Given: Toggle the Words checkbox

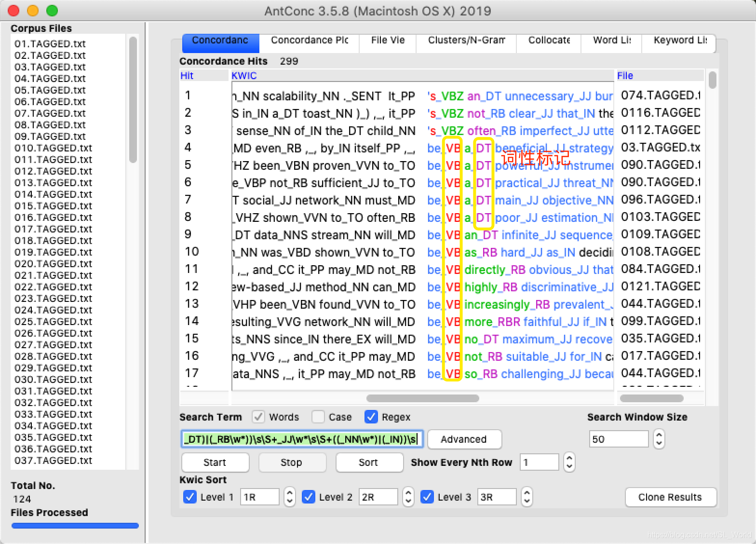Looking at the screenshot, I should click(258, 417).
